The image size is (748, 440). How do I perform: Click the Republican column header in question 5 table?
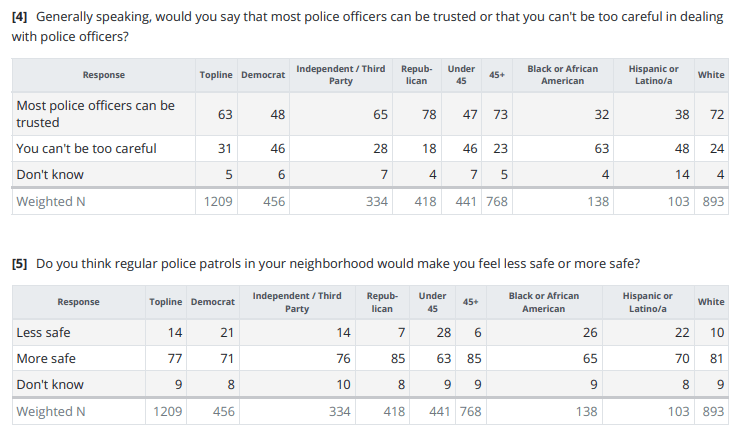(x=382, y=302)
